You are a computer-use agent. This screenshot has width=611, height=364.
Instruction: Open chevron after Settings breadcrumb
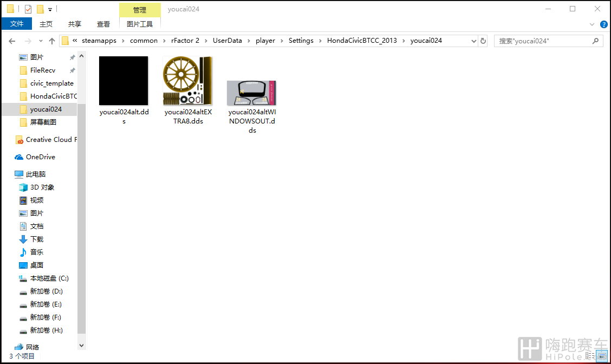320,41
